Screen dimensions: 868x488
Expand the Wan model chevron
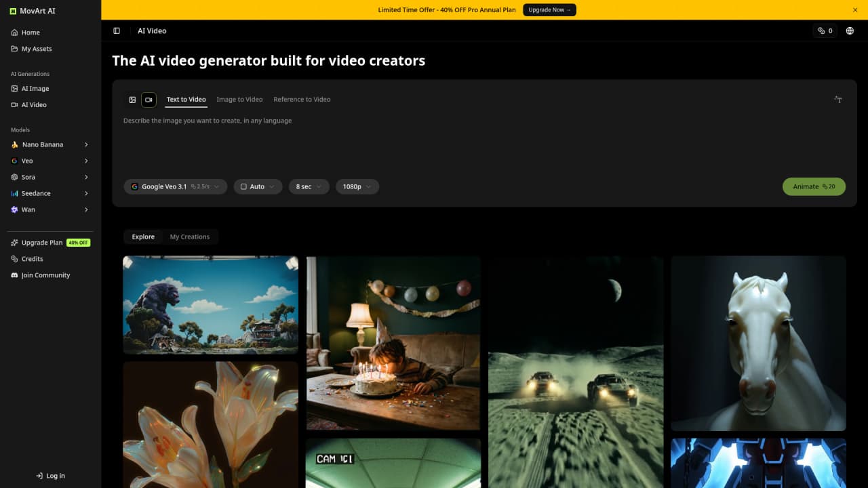click(x=86, y=209)
